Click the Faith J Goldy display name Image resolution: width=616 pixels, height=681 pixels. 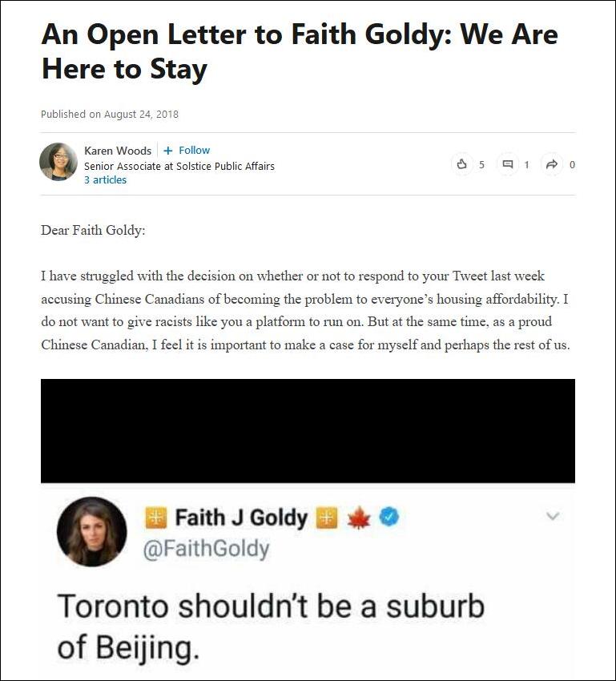point(241,518)
